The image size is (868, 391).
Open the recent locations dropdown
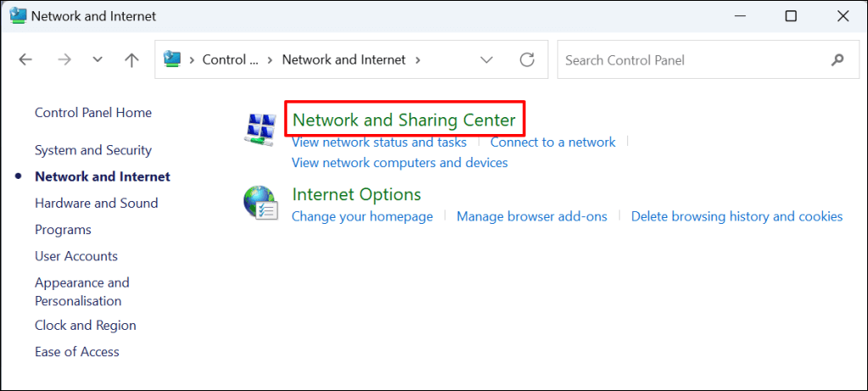point(97,60)
